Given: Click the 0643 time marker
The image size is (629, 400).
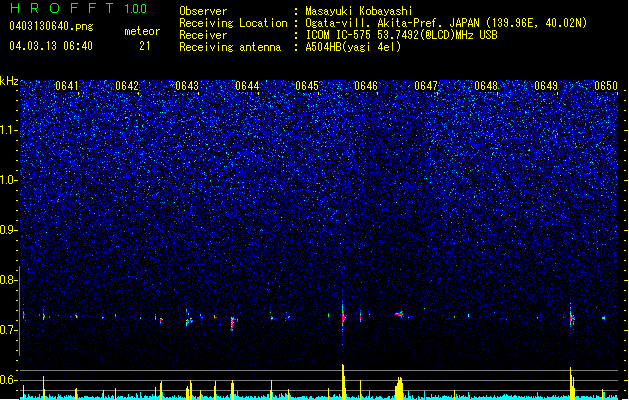Looking at the screenshot, I should [x=187, y=86].
